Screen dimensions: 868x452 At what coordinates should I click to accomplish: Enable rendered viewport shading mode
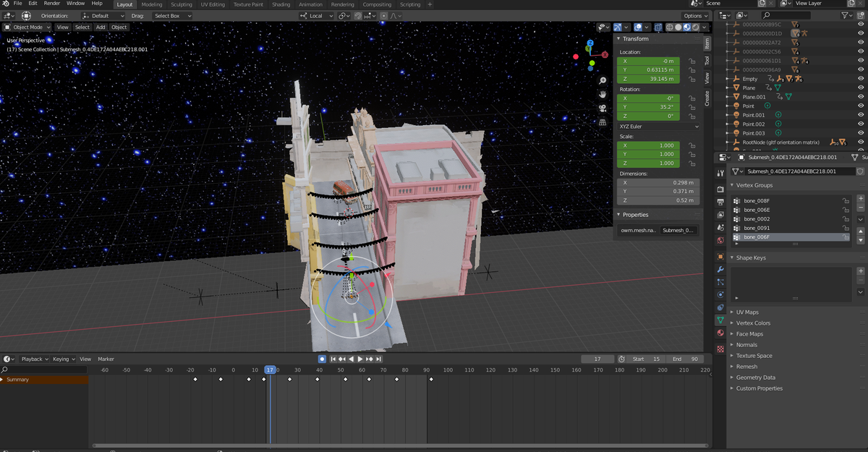click(x=696, y=27)
